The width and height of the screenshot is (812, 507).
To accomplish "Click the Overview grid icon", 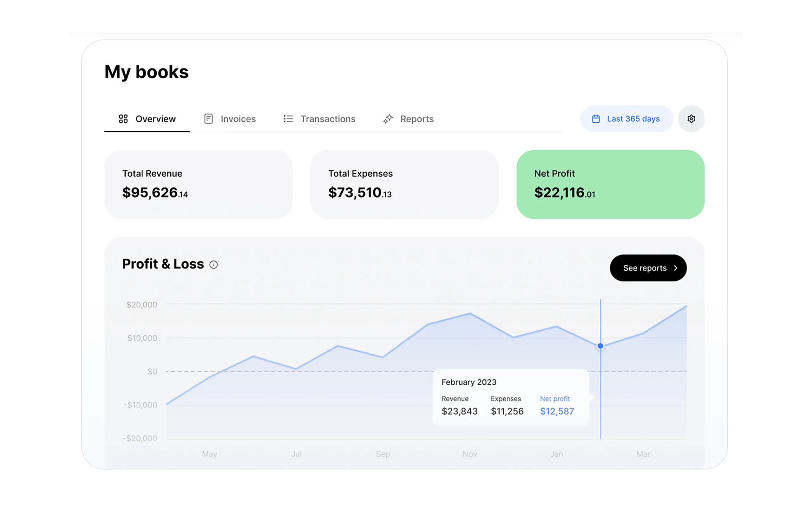I will tap(123, 119).
